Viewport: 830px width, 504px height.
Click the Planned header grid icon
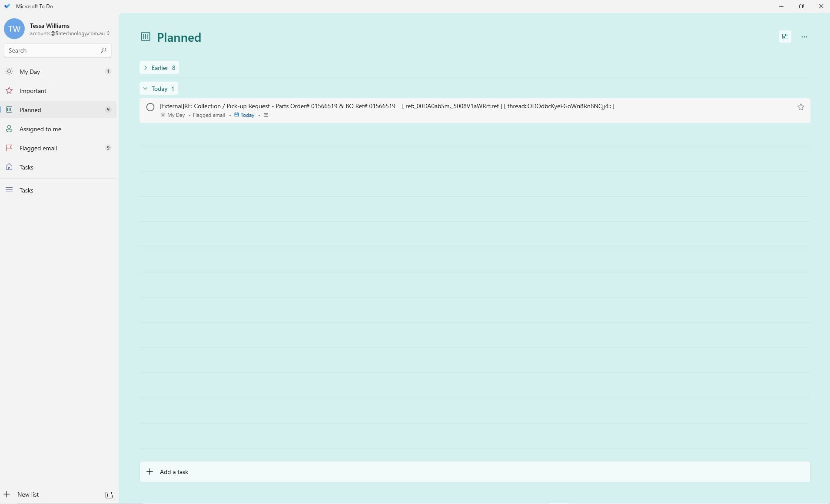pyautogui.click(x=146, y=37)
